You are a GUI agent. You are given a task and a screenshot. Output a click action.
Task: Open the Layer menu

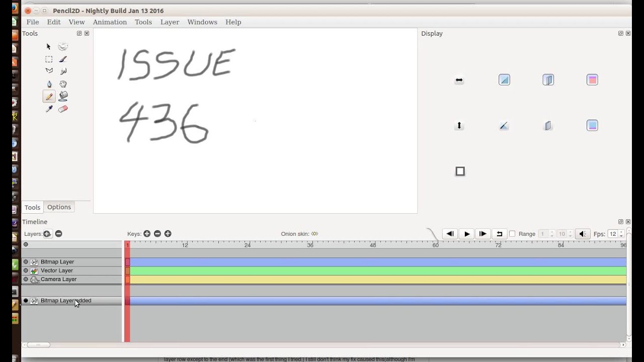pos(170,22)
